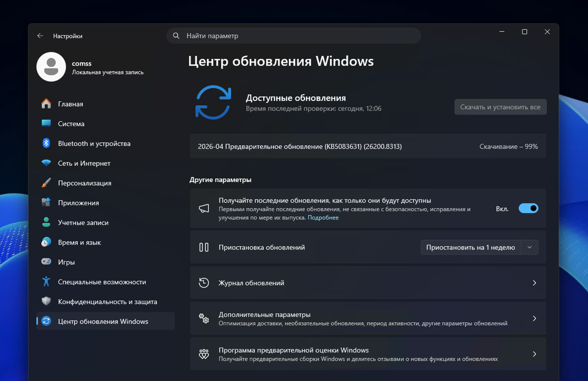Open the Система settings section
588x381 pixels.
click(71, 124)
